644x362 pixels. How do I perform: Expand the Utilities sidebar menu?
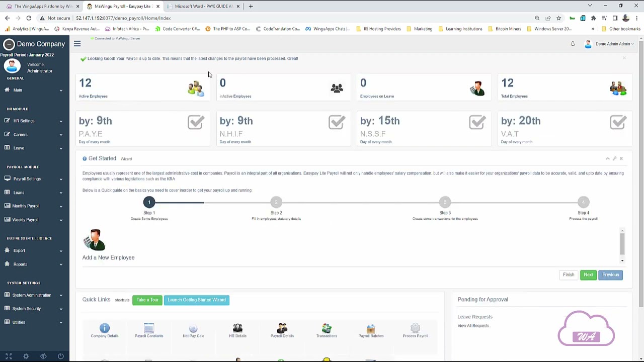pyautogui.click(x=34, y=322)
